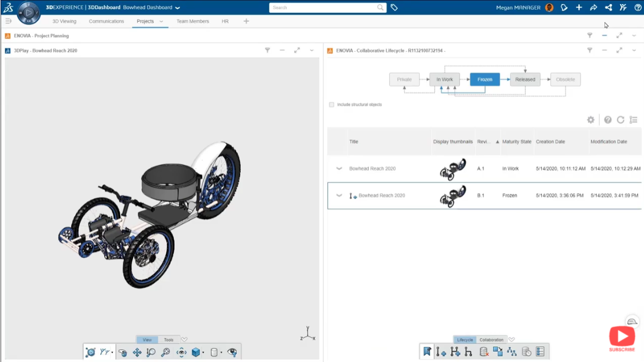Click the 3DPlay play experience icon

(91, 352)
